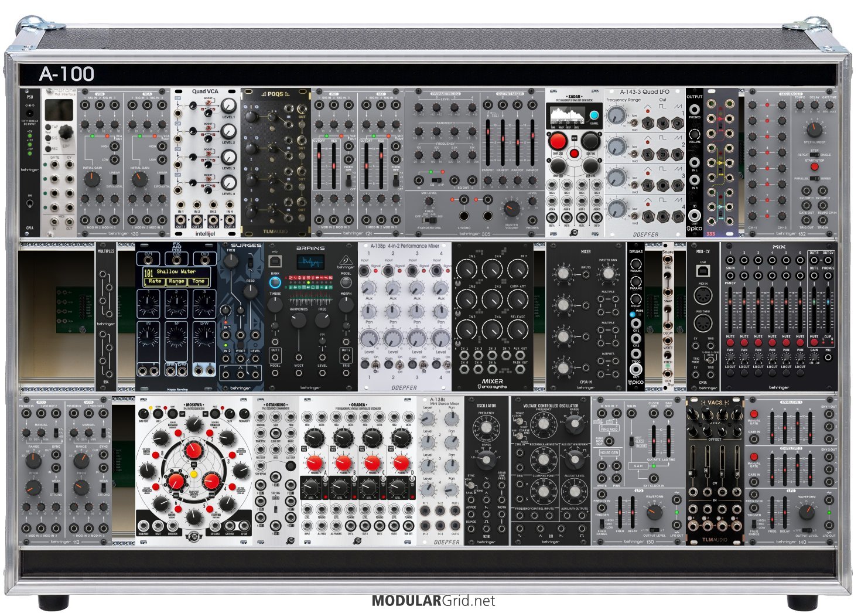
Task: Click the CV1 jack on FX Aid Pro
Action: [148, 261]
